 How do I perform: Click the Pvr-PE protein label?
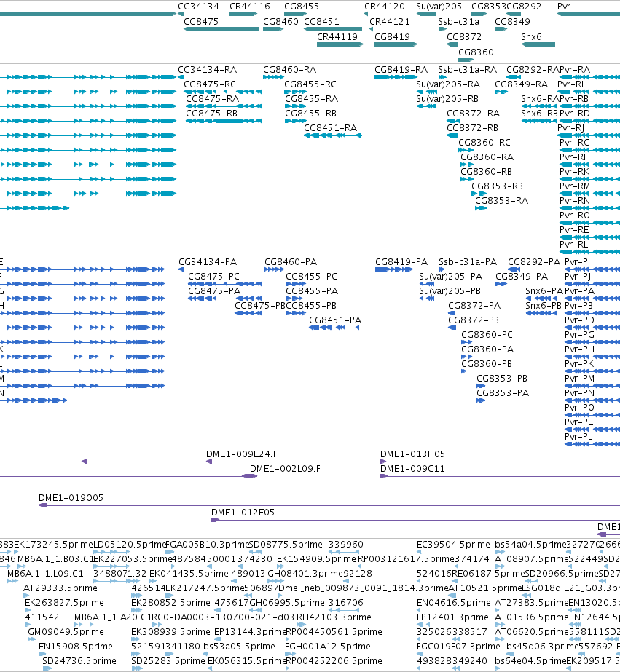[579, 422]
